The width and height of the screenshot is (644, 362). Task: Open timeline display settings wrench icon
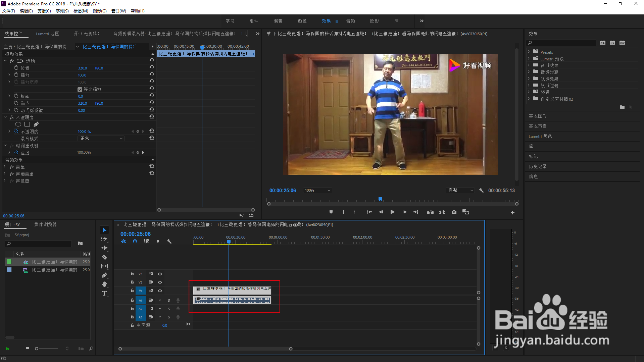click(x=169, y=241)
